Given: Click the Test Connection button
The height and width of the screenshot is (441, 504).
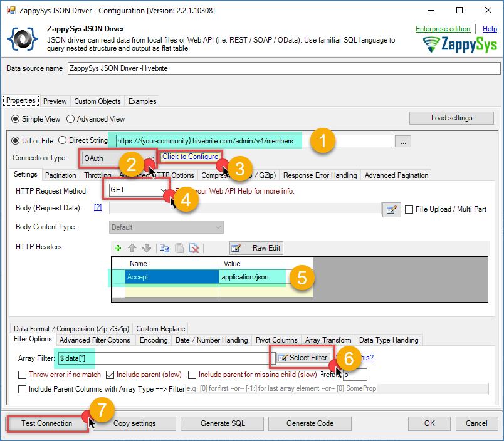Looking at the screenshot, I should 46,423.
